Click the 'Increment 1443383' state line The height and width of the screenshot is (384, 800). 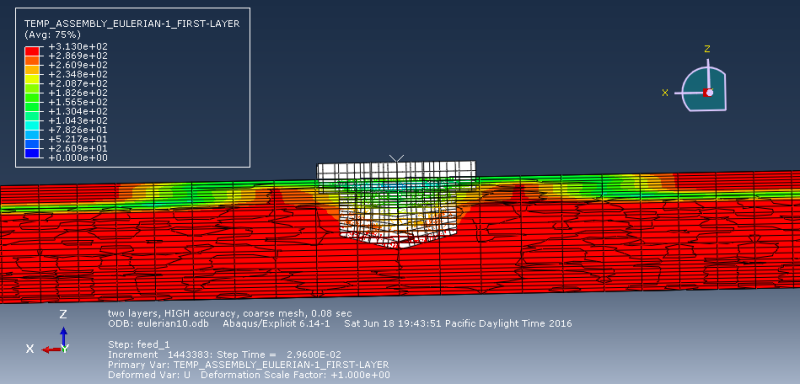pos(224,354)
